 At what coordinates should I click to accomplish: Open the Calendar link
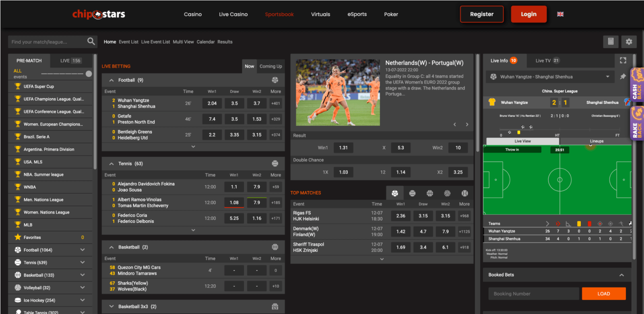(206, 42)
